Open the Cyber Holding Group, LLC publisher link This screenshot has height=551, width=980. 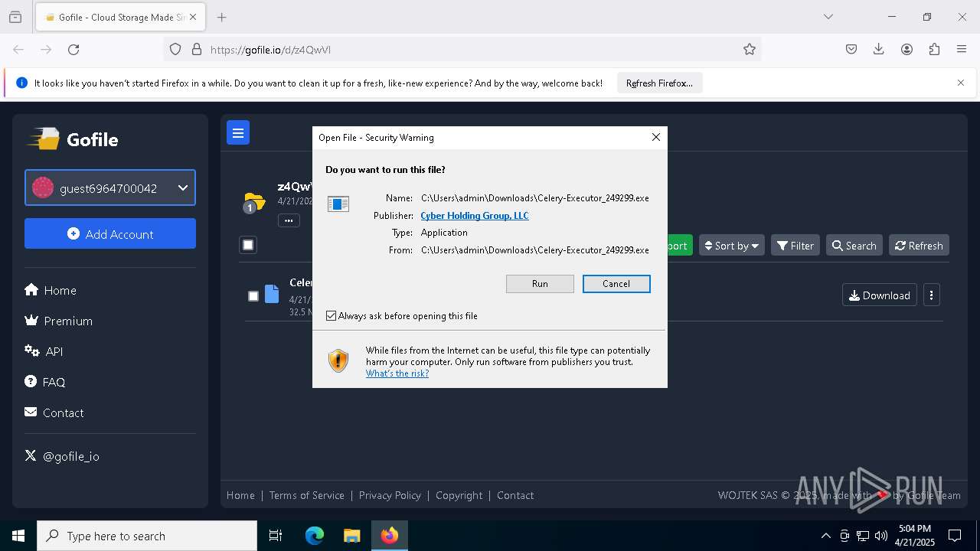tap(475, 216)
